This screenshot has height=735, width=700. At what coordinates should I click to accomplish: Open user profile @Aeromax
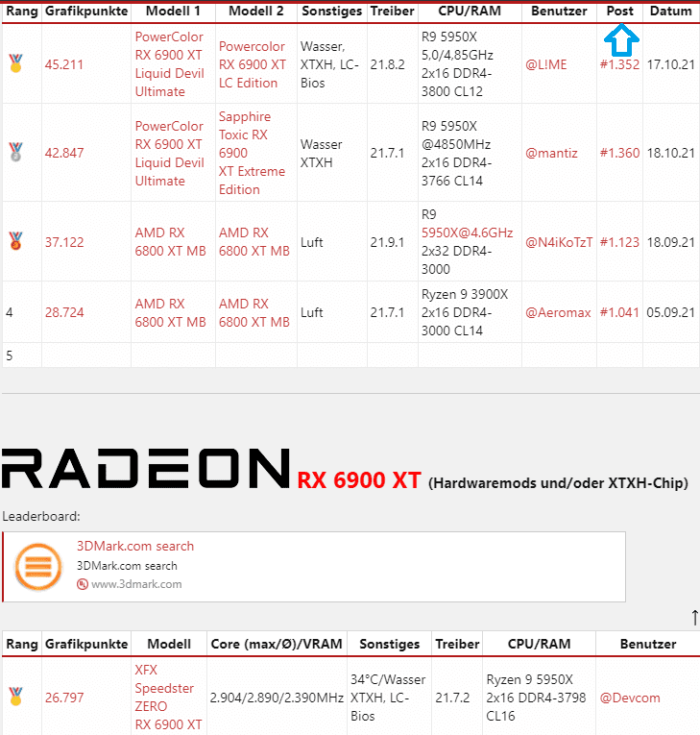558,312
